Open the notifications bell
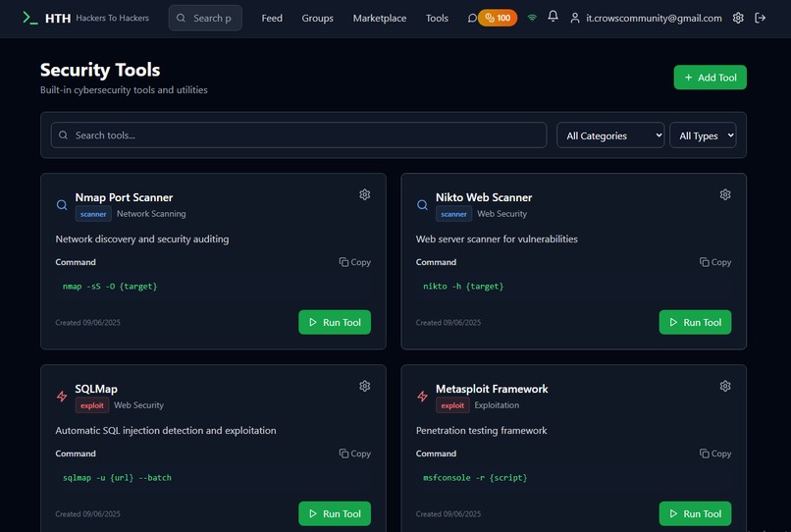 coord(553,17)
